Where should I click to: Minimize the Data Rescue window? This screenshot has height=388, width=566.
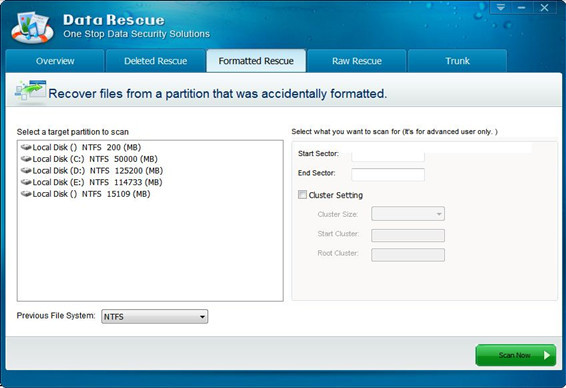click(x=521, y=7)
